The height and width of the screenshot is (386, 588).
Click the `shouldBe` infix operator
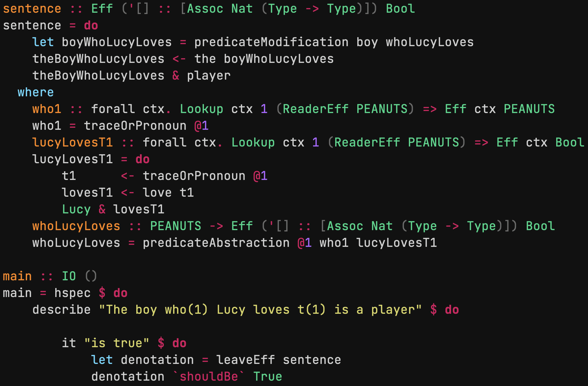pos(209,376)
